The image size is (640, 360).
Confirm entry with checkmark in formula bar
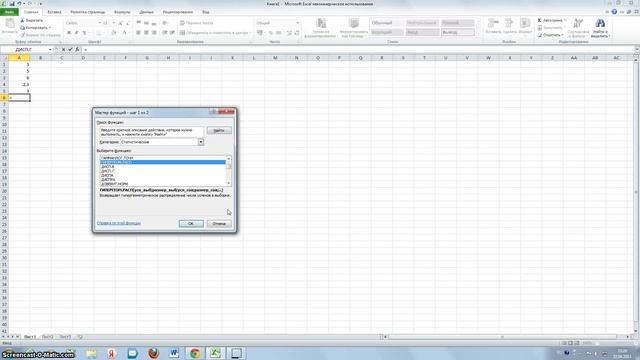(x=70, y=49)
